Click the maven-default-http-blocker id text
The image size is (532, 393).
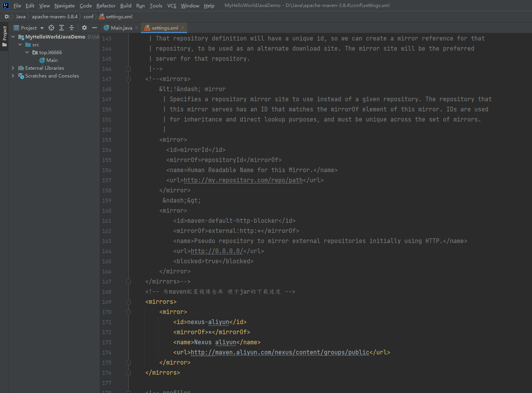pyautogui.click(x=233, y=221)
